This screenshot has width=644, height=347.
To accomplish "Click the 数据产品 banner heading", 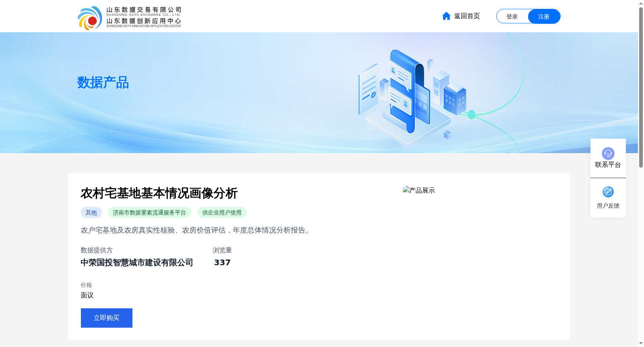I will point(103,83).
